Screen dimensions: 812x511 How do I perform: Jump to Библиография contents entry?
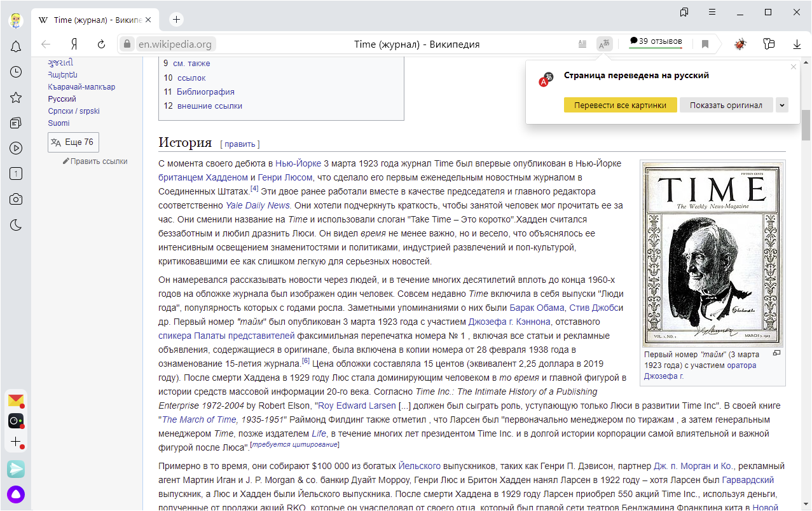coord(205,92)
